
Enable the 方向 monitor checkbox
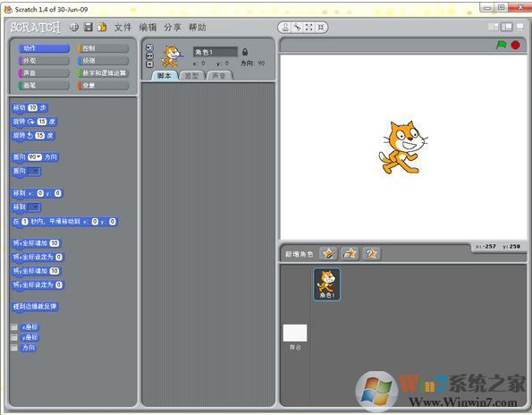(14, 348)
